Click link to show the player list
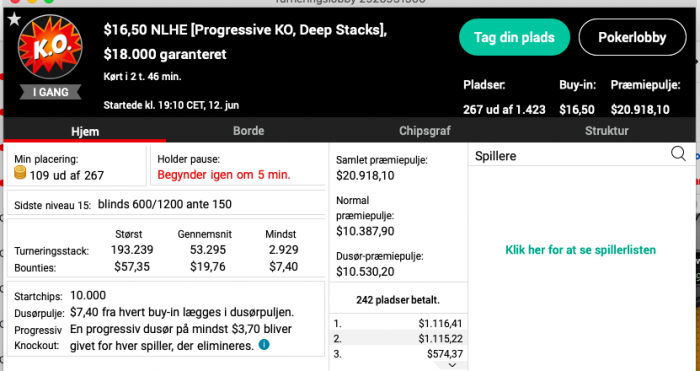700x371 pixels. click(580, 250)
